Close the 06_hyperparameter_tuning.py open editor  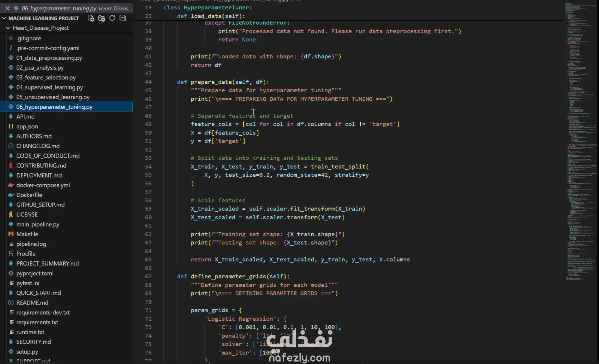click(x=7, y=8)
